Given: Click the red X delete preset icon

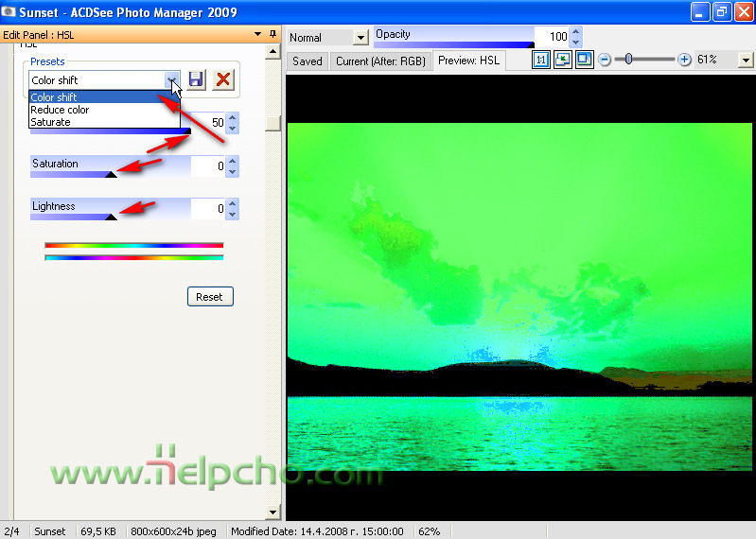Looking at the screenshot, I should pyautogui.click(x=223, y=79).
